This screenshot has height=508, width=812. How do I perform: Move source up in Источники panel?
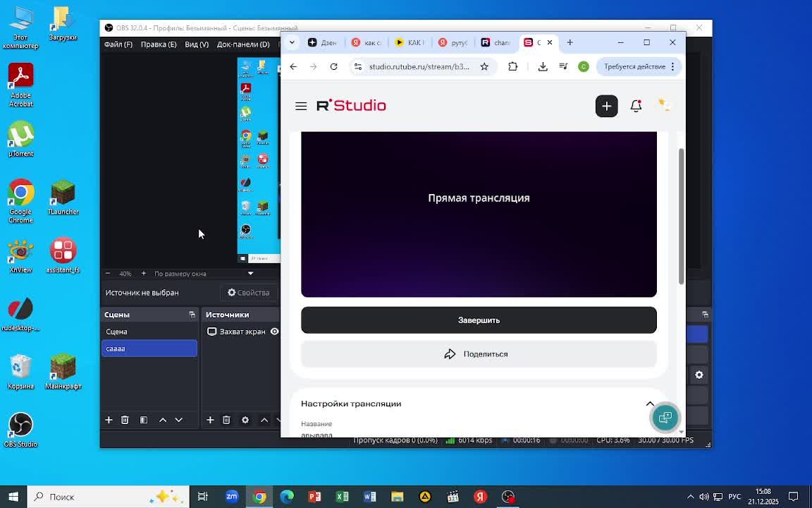coord(264,420)
